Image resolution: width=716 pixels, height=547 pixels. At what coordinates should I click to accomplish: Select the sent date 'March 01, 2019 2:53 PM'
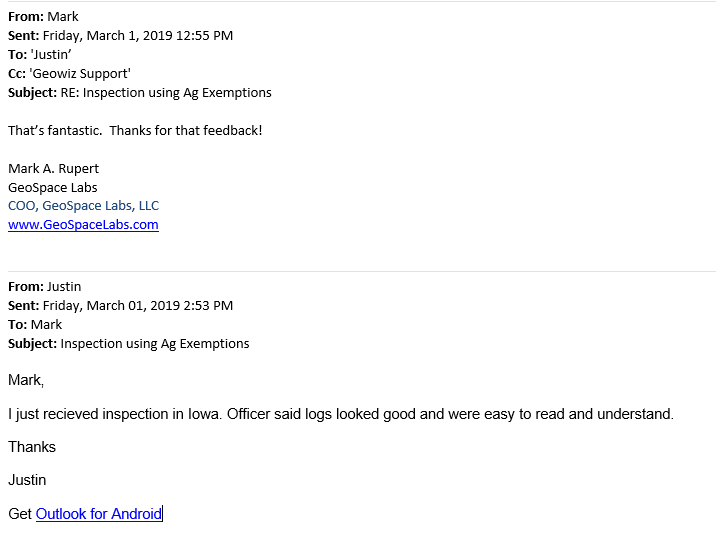[x=160, y=305]
